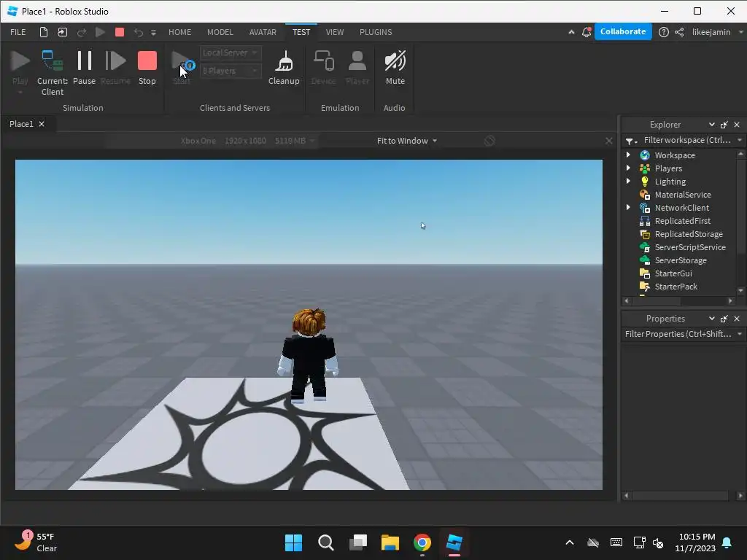747x560 pixels.
Task: Open the Local Server dropdown
Action: tap(230, 52)
